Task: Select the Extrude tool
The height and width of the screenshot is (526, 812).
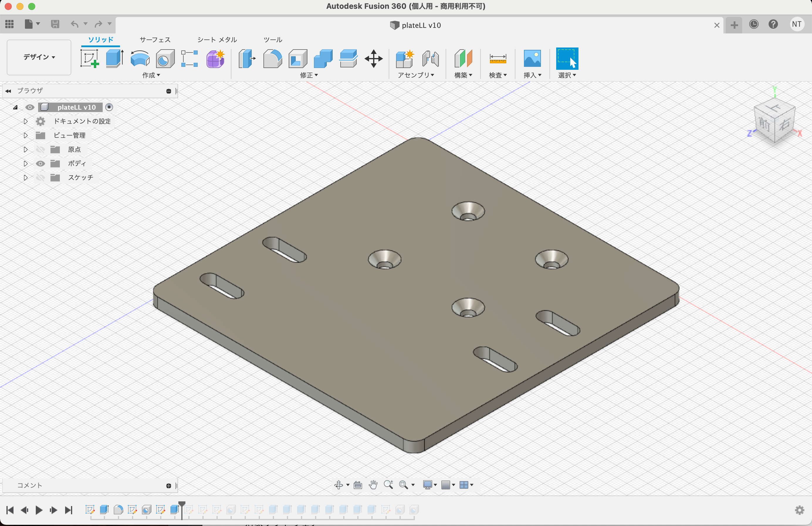Action: (115, 59)
